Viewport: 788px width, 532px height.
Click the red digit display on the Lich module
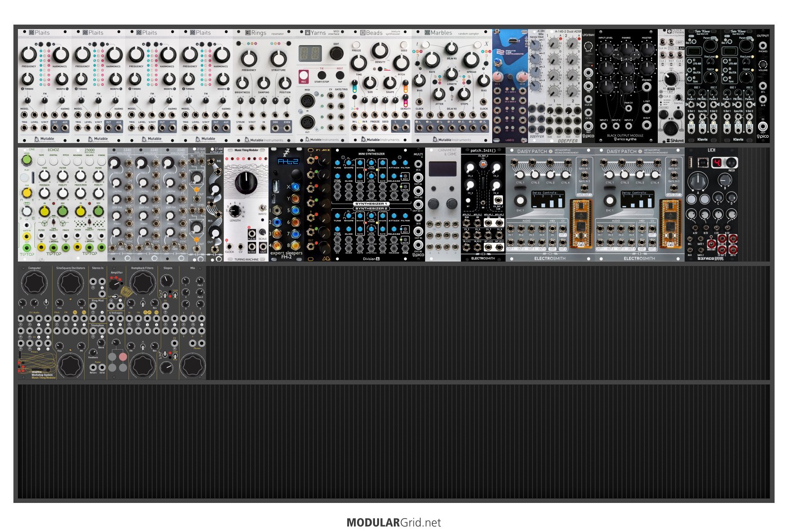click(717, 163)
